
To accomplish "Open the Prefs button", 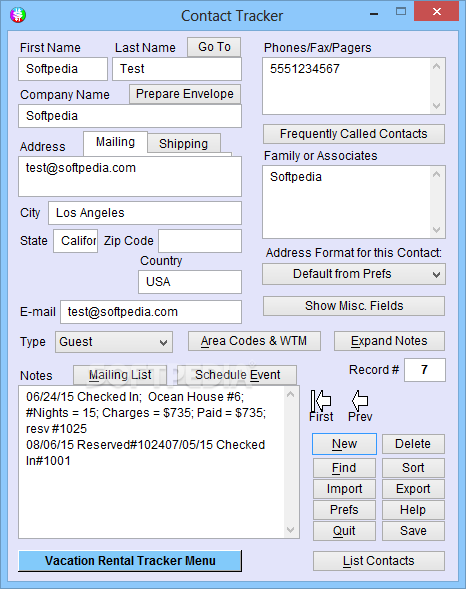I will 344,510.
